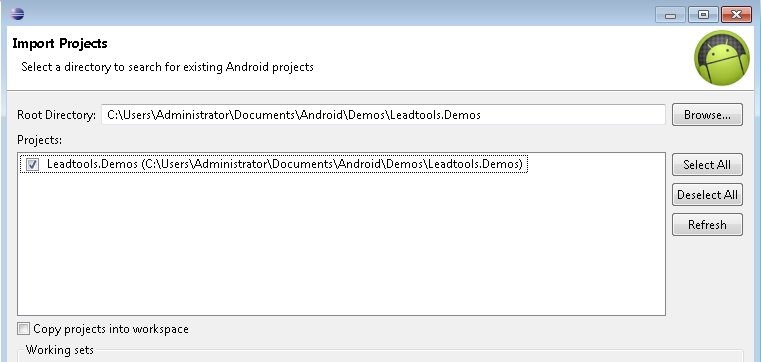Close the Import Projects dialog
Image resolution: width=761 pixels, height=362 pixels.
tap(736, 15)
